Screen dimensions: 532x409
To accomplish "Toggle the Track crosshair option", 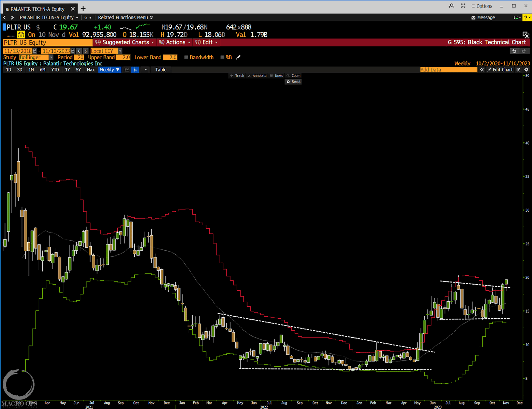I will (x=237, y=76).
